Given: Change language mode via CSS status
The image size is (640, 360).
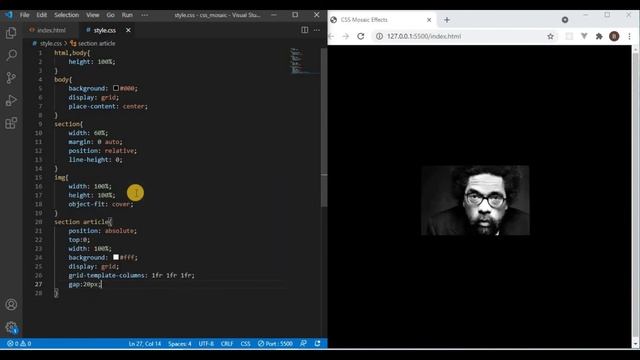Looking at the screenshot, I should (x=245, y=344).
